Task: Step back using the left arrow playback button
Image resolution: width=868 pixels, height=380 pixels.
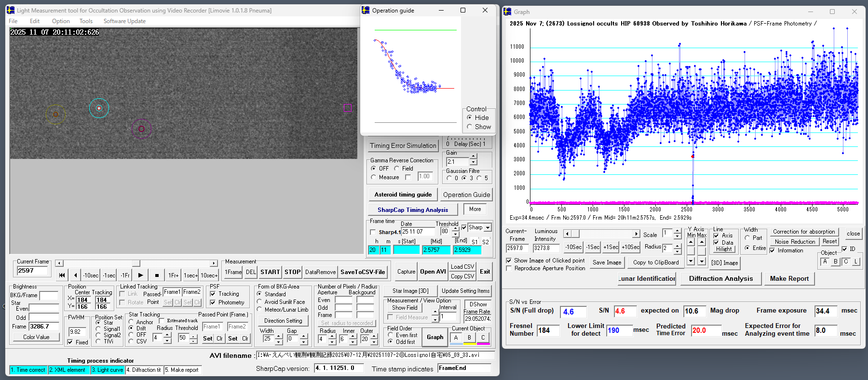Action: (75, 275)
